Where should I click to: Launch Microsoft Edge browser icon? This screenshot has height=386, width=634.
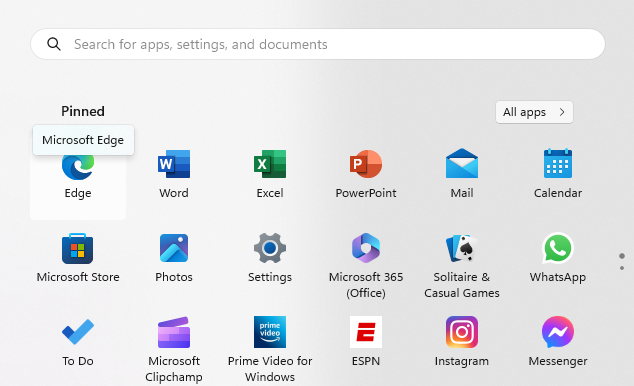[x=78, y=167]
